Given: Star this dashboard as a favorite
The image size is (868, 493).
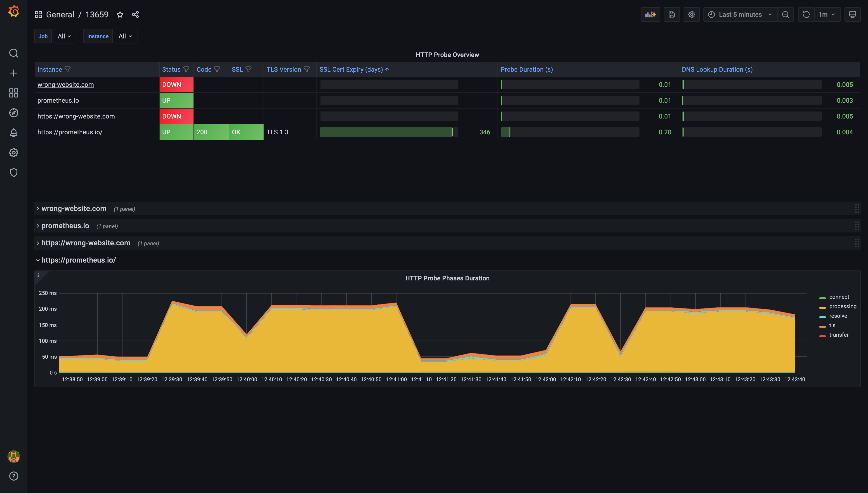Looking at the screenshot, I should (x=120, y=14).
